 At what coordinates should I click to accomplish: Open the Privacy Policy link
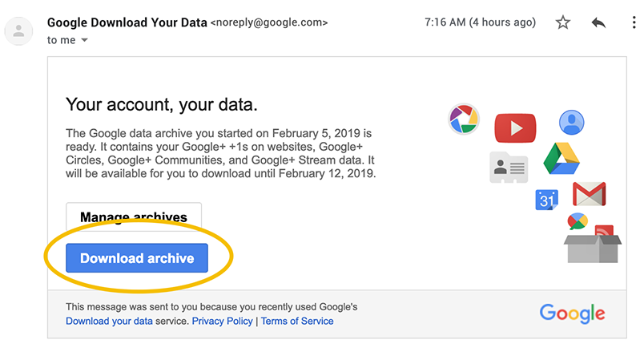click(x=223, y=321)
